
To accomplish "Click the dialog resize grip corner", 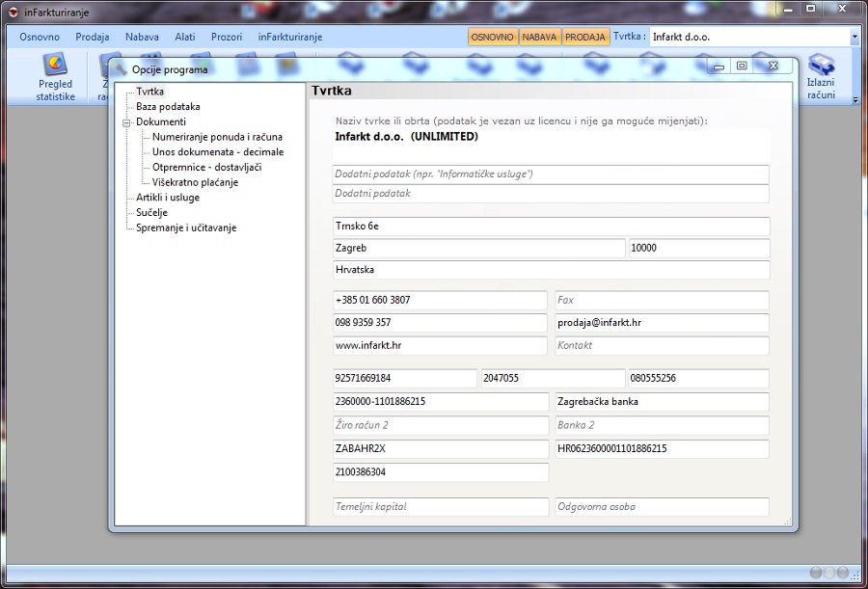I will pos(788,521).
